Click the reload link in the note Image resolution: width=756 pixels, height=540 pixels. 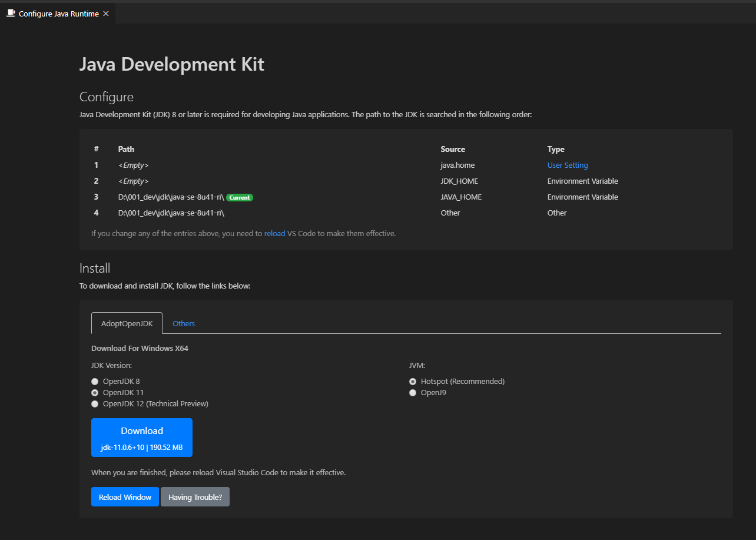click(274, 234)
